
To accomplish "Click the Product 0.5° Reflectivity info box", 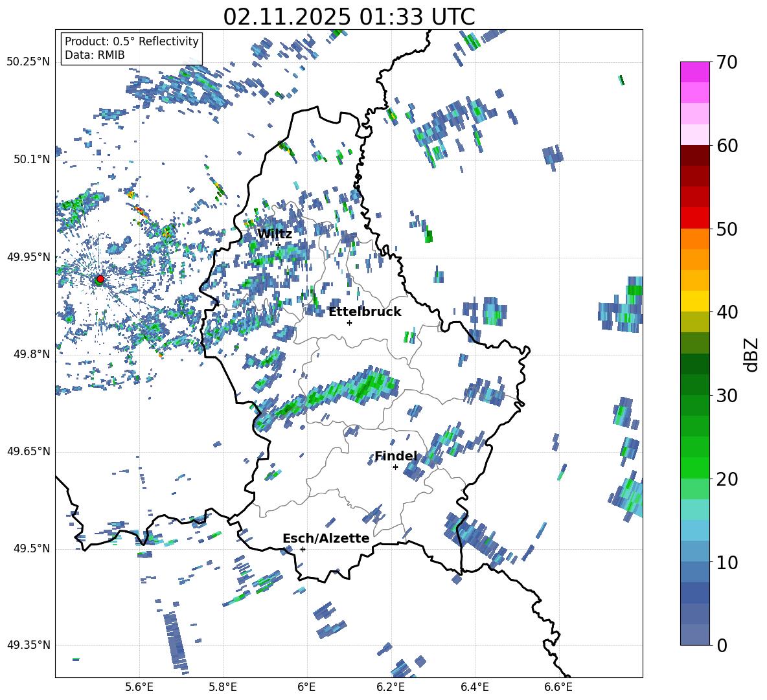I will (x=132, y=48).
